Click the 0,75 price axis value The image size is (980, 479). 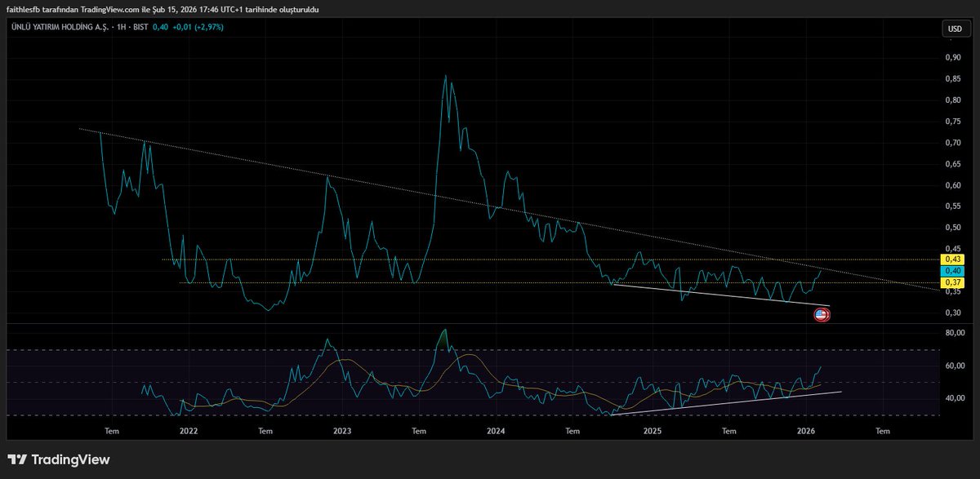coord(952,122)
